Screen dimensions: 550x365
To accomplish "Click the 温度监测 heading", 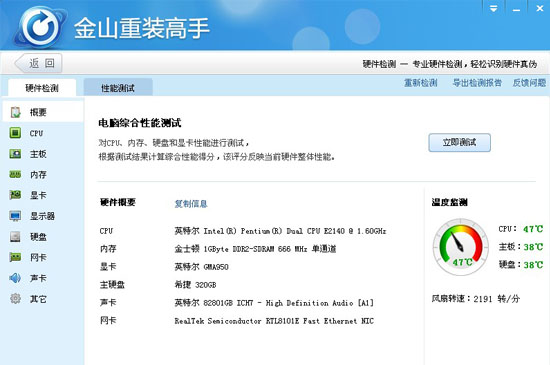I will pos(450,202).
